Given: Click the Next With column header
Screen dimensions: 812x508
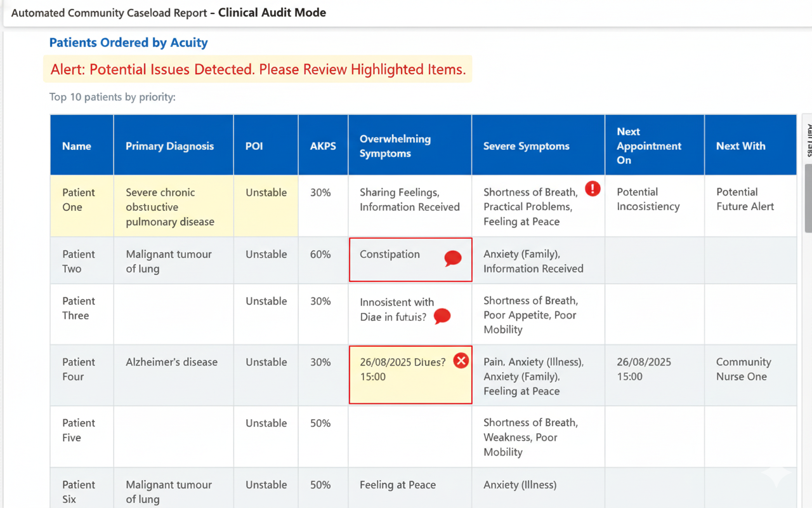Looking at the screenshot, I should (x=740, y=146).
